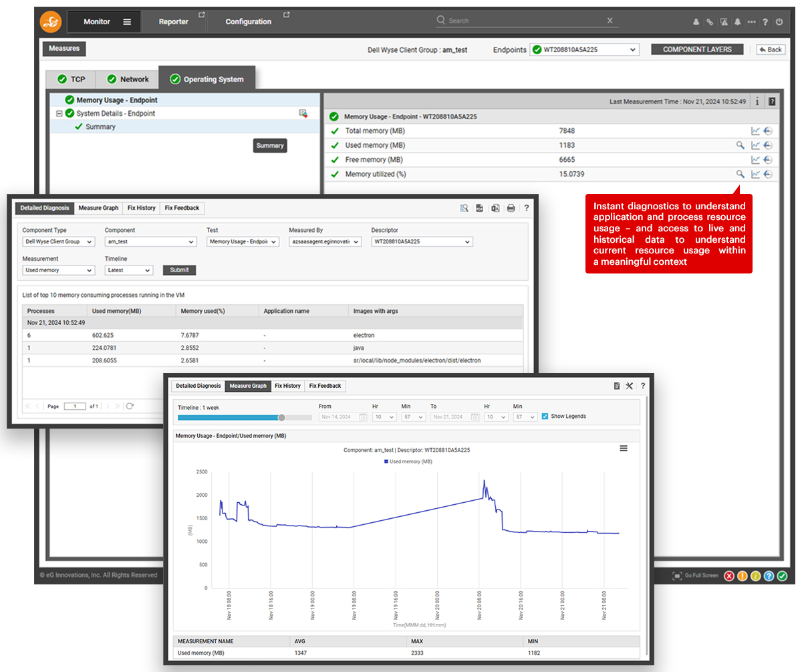Screen dimensions: 802x672
Task: Click the Back button
Action: 771,49
